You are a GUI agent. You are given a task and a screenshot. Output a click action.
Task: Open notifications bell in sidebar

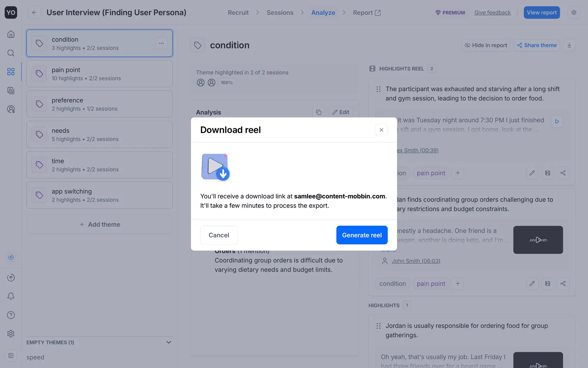point(11,296)
